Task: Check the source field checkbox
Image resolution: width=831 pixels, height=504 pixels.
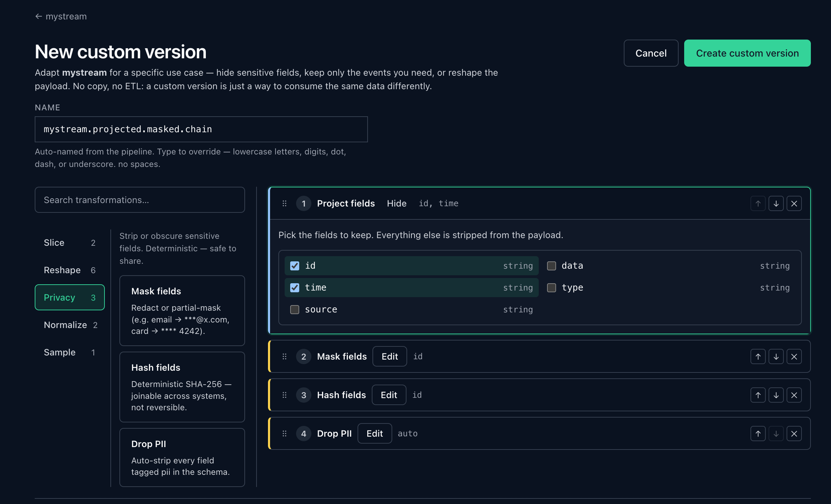Action: coord(295,310)
